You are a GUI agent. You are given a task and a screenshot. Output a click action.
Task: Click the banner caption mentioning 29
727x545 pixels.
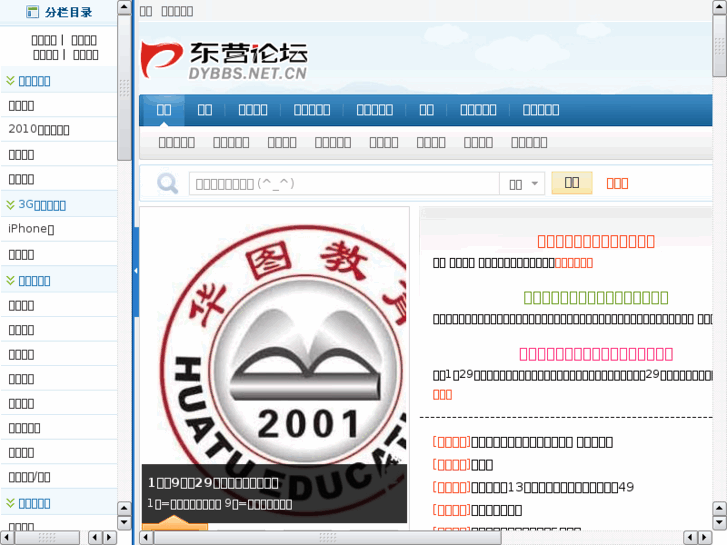click(x=213, y=483)
